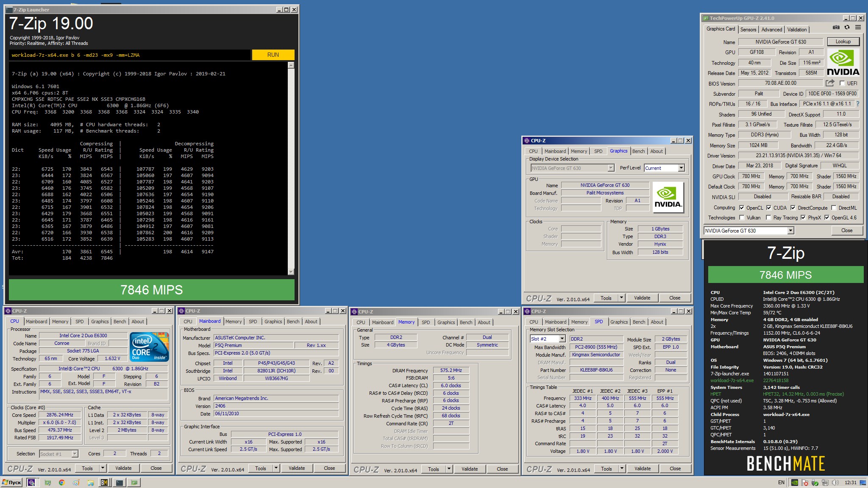Click the workload-7z-x64.exe command input field
This screenshot has width=868, height=488.
130,55
